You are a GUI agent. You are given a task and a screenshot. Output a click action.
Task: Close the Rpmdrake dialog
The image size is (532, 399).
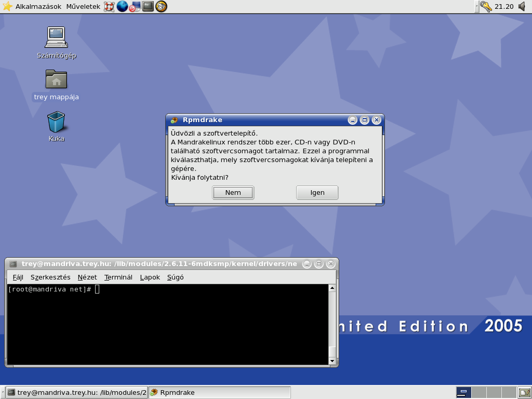376,120
